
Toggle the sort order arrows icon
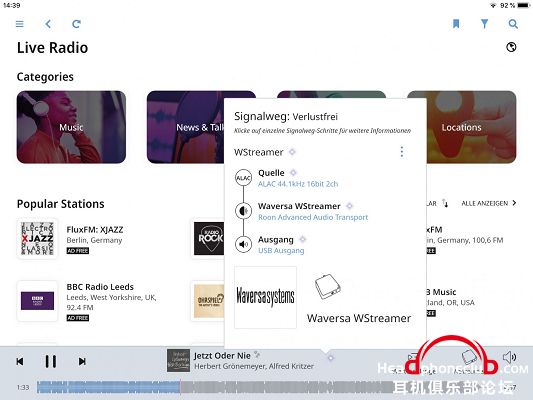[x=445, y=203]
